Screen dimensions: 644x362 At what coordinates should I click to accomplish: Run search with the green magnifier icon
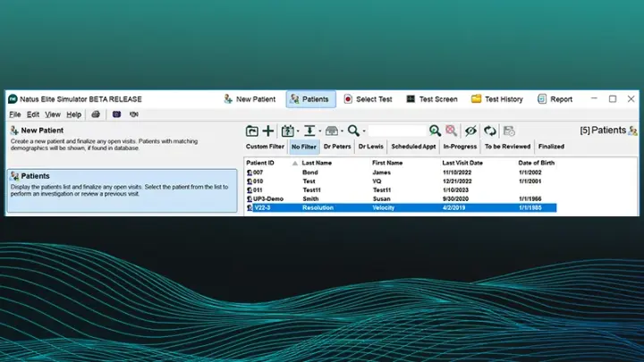[x=435, y=130]
